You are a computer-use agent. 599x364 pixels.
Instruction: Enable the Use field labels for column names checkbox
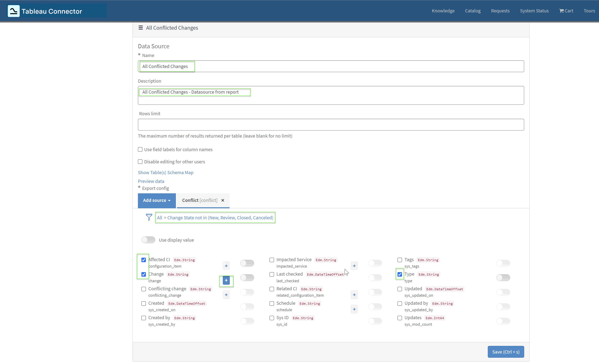(x=140, y=149)
